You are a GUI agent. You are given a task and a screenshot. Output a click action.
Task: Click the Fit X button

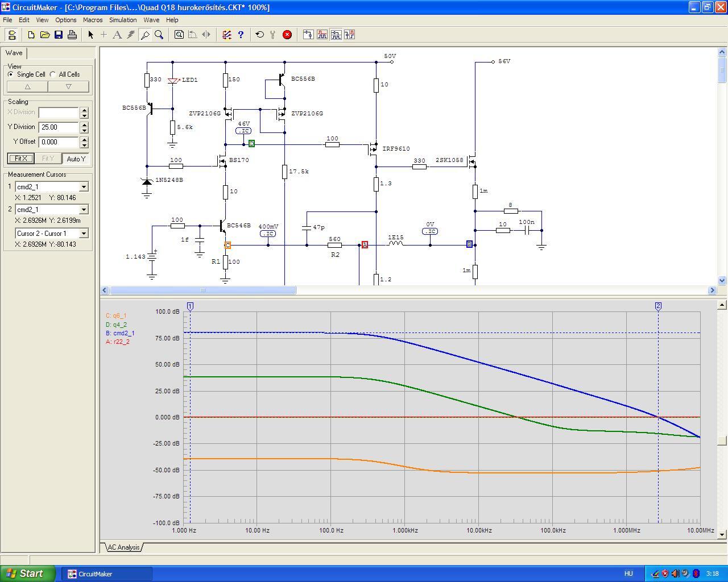pos(20,159)
